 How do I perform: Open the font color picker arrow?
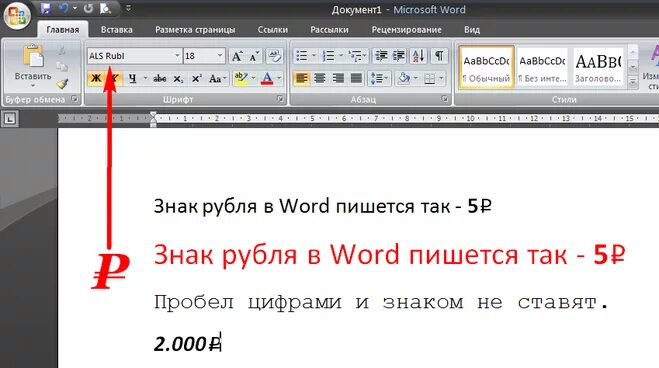coord(279,79)
